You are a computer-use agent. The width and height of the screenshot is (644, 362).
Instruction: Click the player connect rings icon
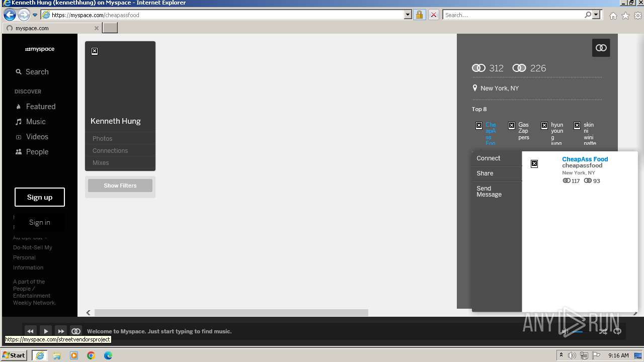click(76, 331)
